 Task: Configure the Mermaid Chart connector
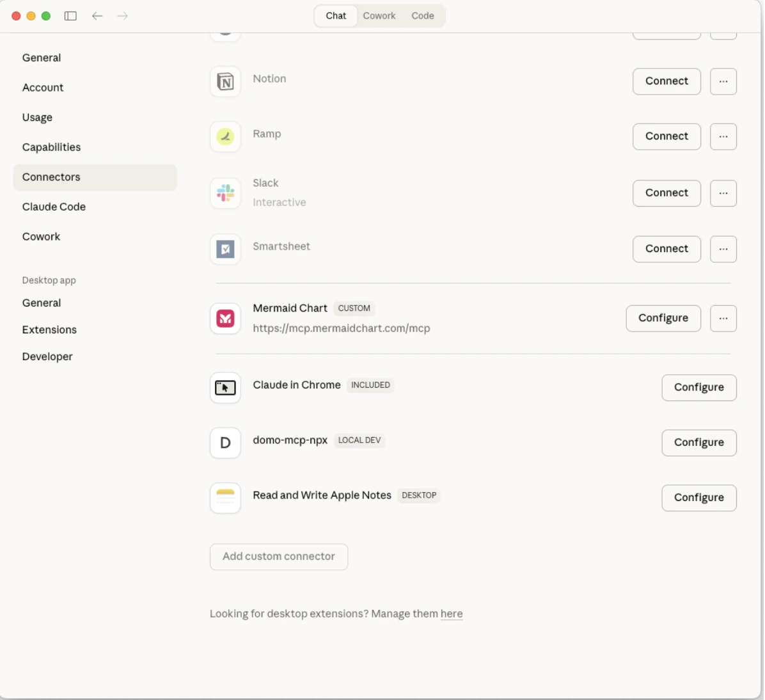(663, 319)
